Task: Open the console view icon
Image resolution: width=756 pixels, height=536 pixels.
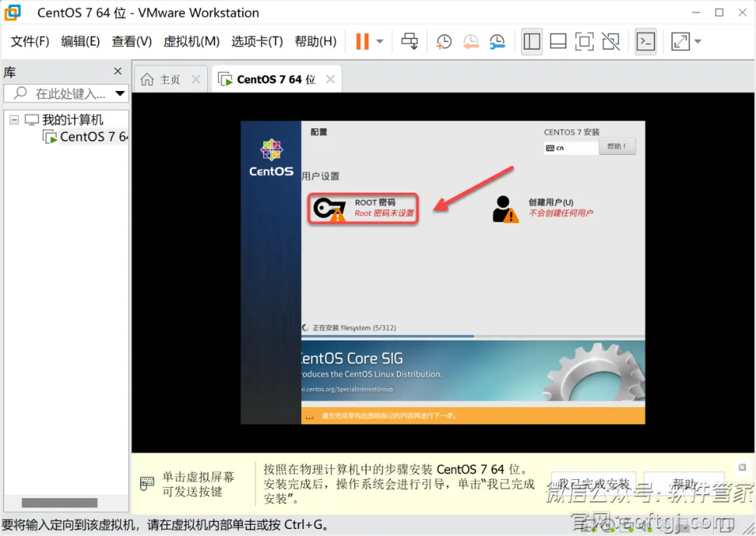Action: tap(645, 41)
